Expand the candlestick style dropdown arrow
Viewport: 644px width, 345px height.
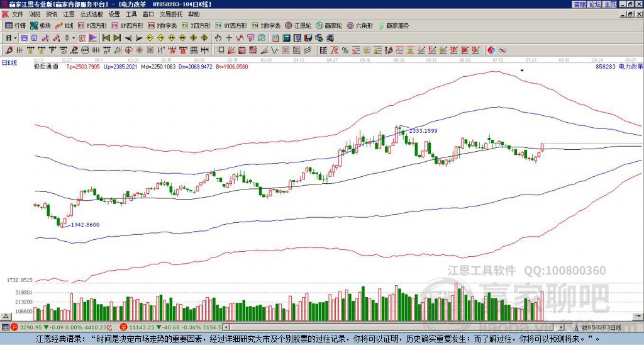(x=74, y=38)
